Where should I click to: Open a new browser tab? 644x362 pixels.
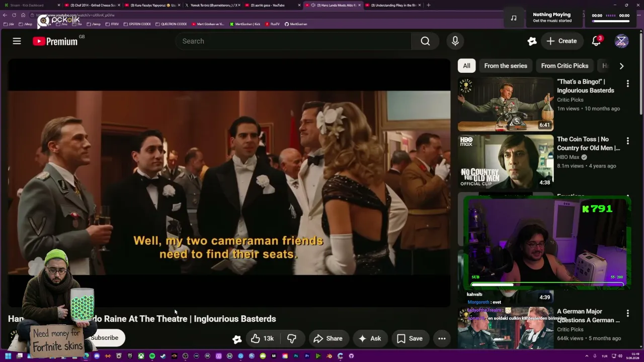click(428, 5)
